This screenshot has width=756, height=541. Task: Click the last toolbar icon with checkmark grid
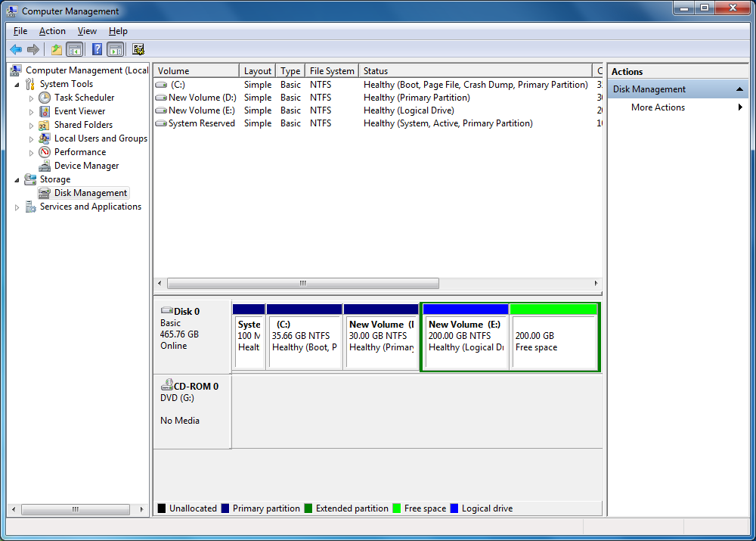point(138,49)
